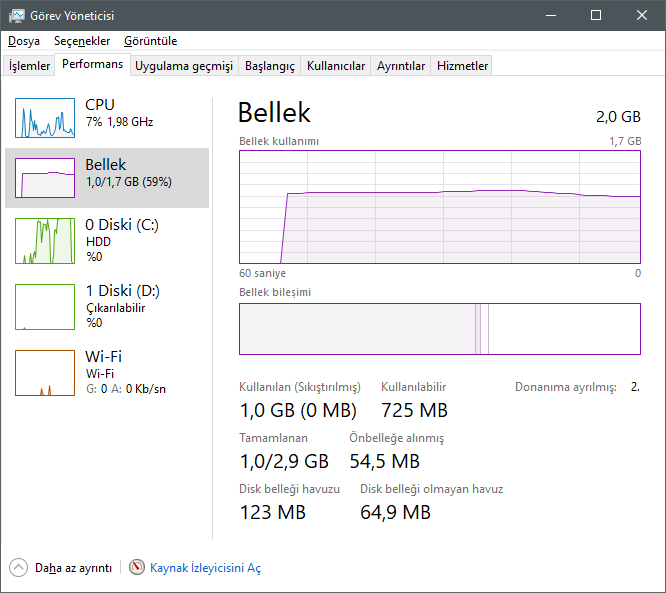Select the CPU mini graph thumbnail

(x=45, y=118)
